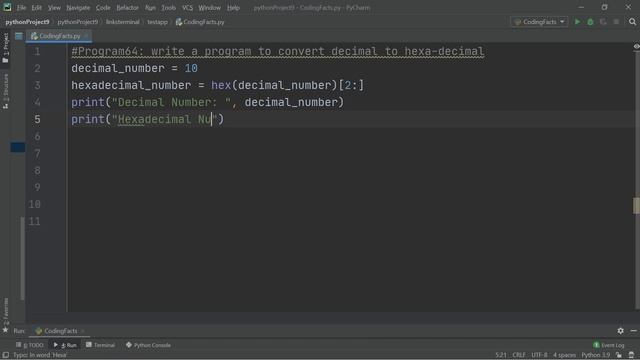Image resolution: width=640 pixels, height=360 pixels.
Task: Open the Terminal tool window
Action: pos(100,345)
